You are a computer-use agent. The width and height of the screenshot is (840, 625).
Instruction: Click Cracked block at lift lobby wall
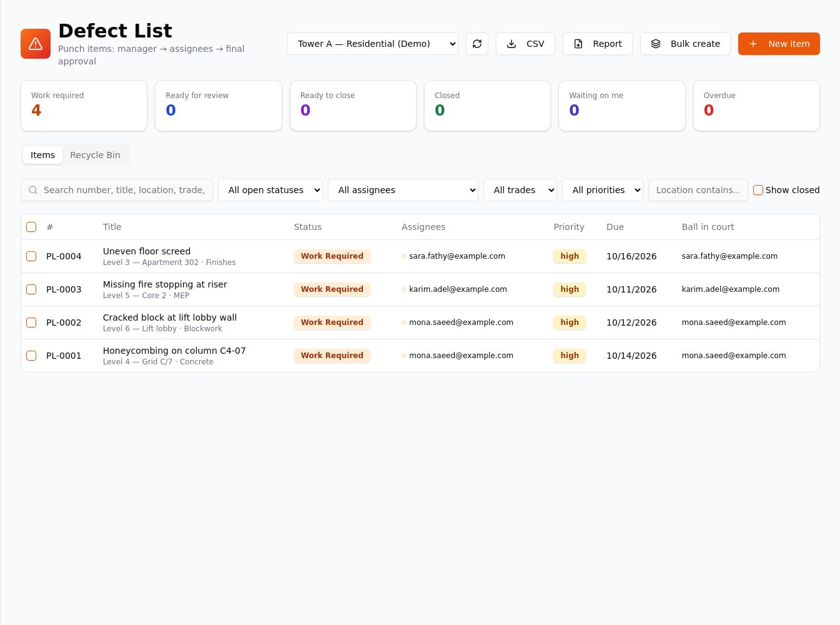coord(170,317)
